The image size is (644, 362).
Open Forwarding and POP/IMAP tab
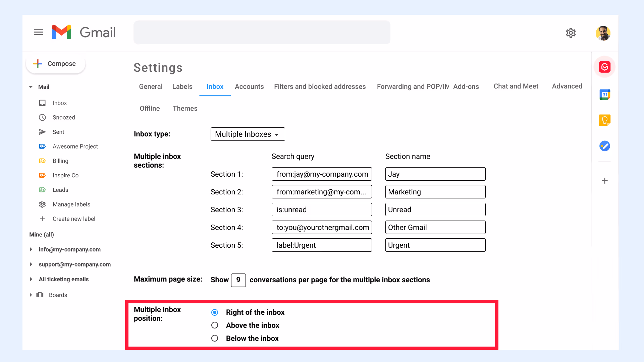coord(413,86)
